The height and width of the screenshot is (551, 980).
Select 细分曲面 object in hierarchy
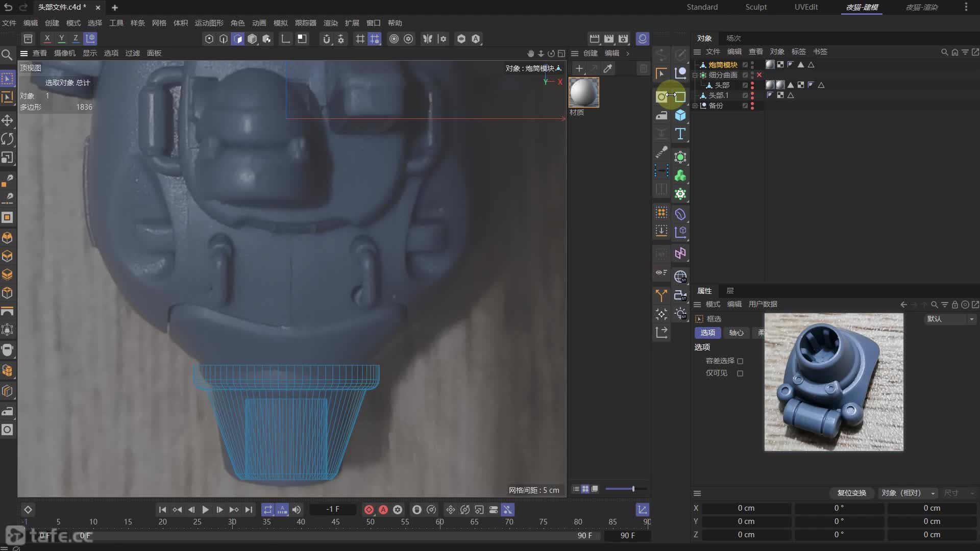point(723,75)
